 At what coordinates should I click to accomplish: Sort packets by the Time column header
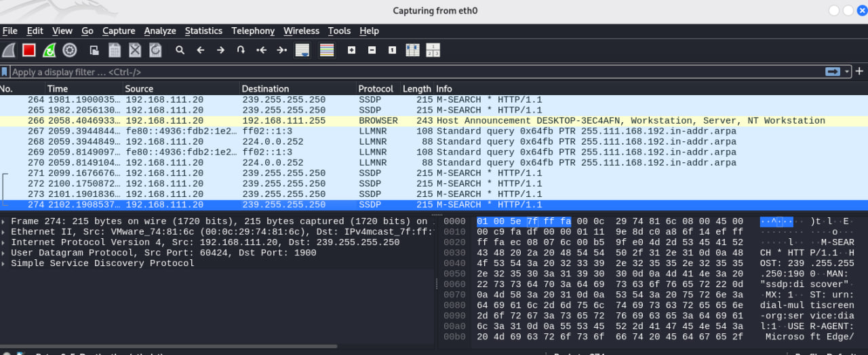84,89
